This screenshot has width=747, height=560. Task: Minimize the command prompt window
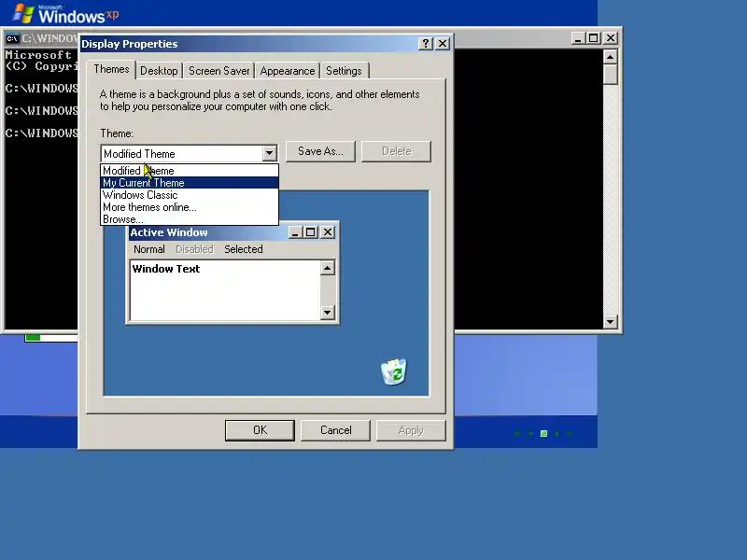578,38
